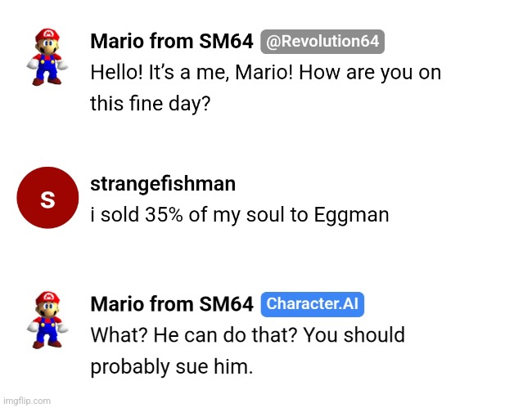Click the word 'Eggman' in the user message
This screenshot has height=408, width=532.
(x=351, y=216)
